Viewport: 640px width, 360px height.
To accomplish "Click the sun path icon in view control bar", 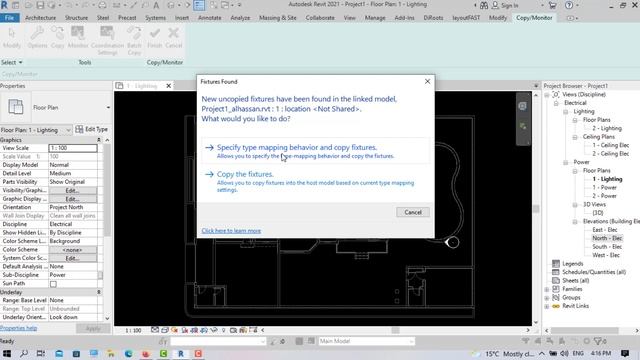I will coord(174,330).
